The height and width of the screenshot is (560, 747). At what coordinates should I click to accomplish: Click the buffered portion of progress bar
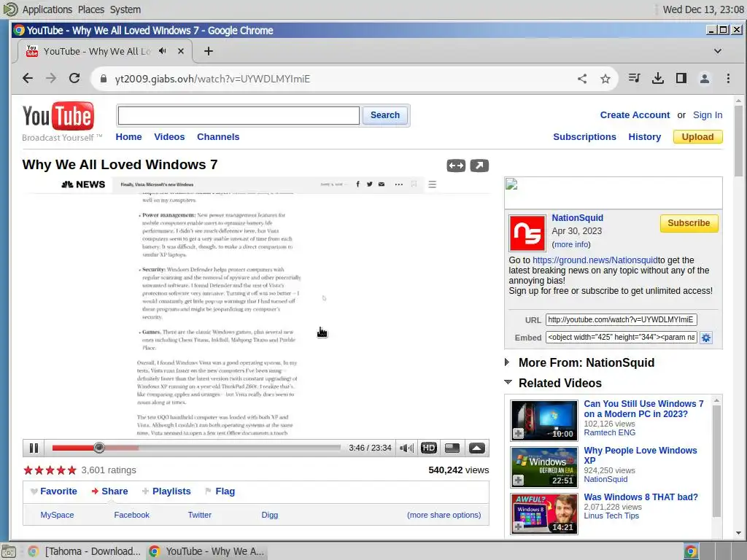[x=122, y=448]
